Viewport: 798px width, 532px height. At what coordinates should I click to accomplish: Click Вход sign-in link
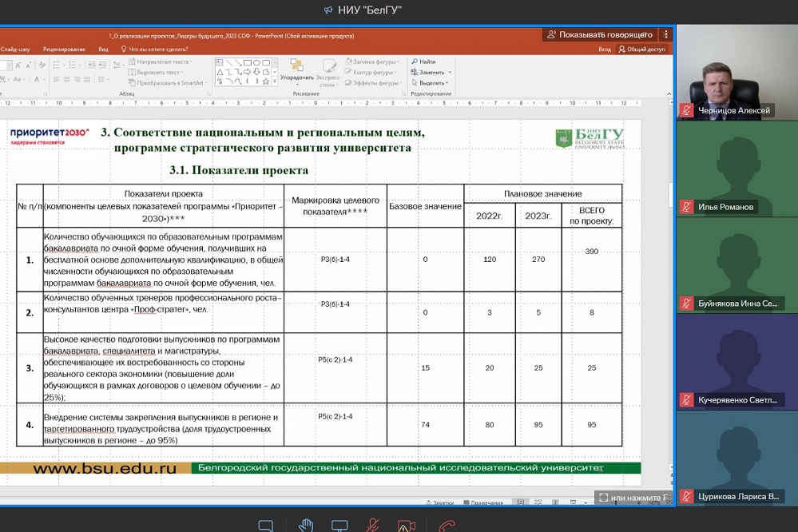coord(605,50)
